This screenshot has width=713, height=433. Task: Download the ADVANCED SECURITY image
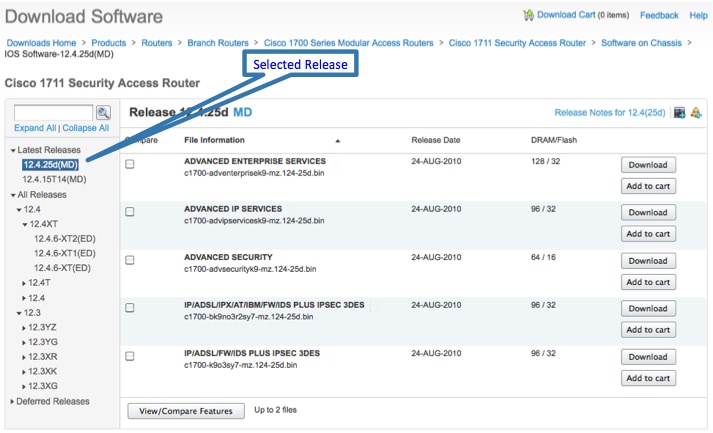click(x=648, y=261)
